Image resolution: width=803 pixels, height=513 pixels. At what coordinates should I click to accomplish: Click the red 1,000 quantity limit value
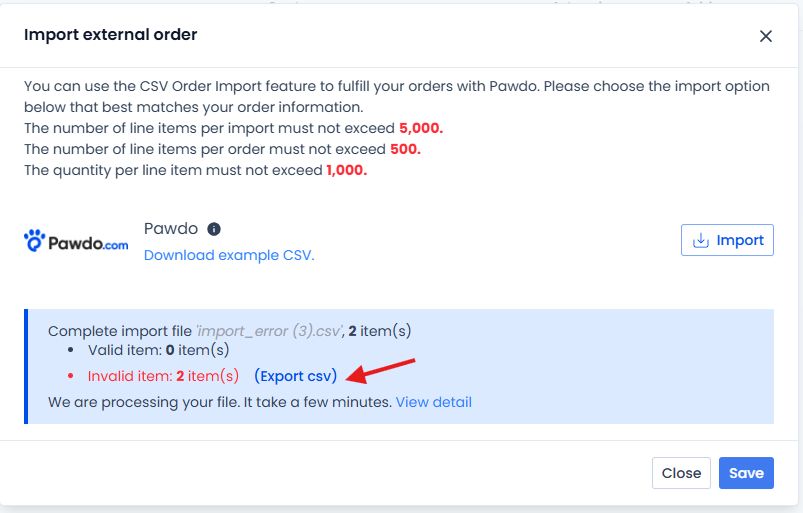click(x=347, y=170)
